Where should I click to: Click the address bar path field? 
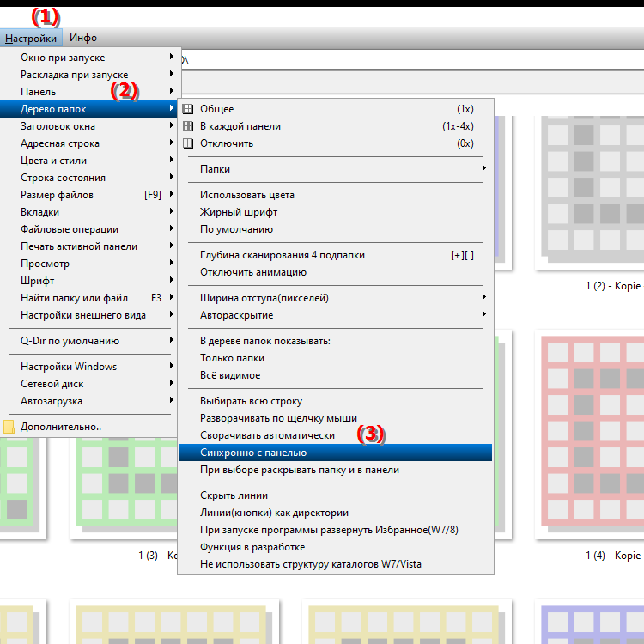pyautogui.click(x=412, y=60)
